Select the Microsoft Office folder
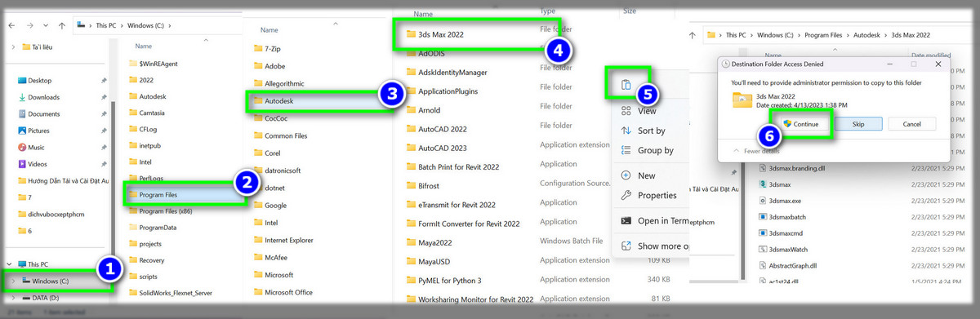Screen dimensions: 980x319 click(288, 292)
